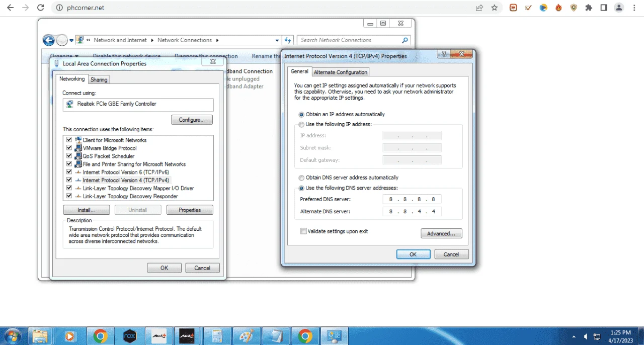The image size is (644, 345).
Task: Click the Network and Internet breadcrumb
Action: [x=120, y=40]
